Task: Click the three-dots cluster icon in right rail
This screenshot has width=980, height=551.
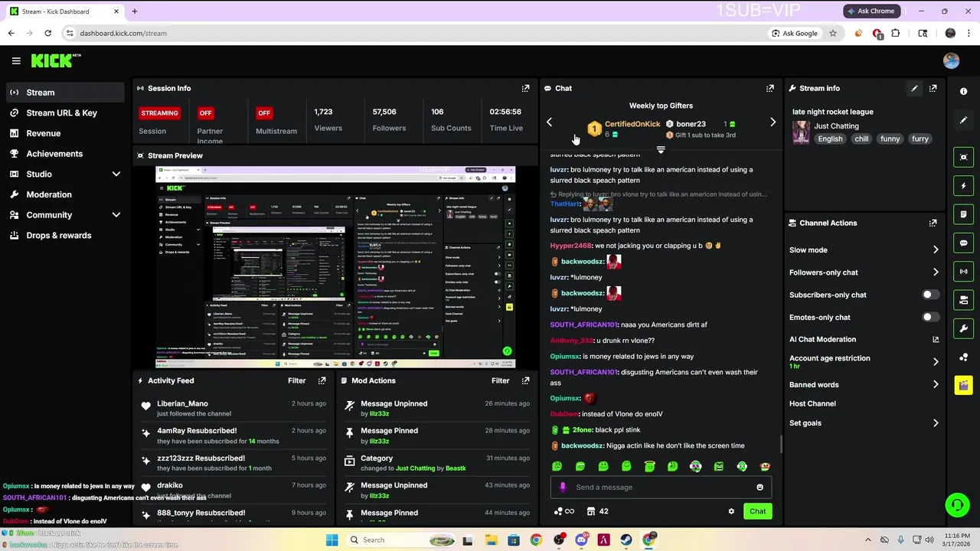Action: coord(963,357)
